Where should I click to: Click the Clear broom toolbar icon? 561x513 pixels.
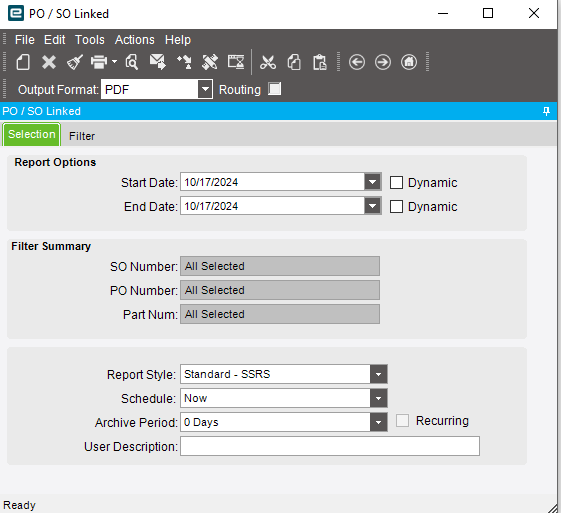coord(75,62)
